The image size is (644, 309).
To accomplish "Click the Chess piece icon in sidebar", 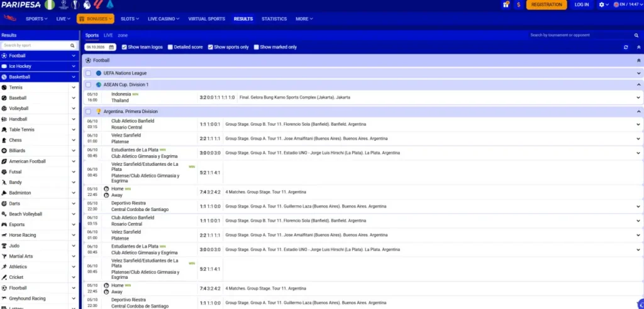I will tap(4, 140).
